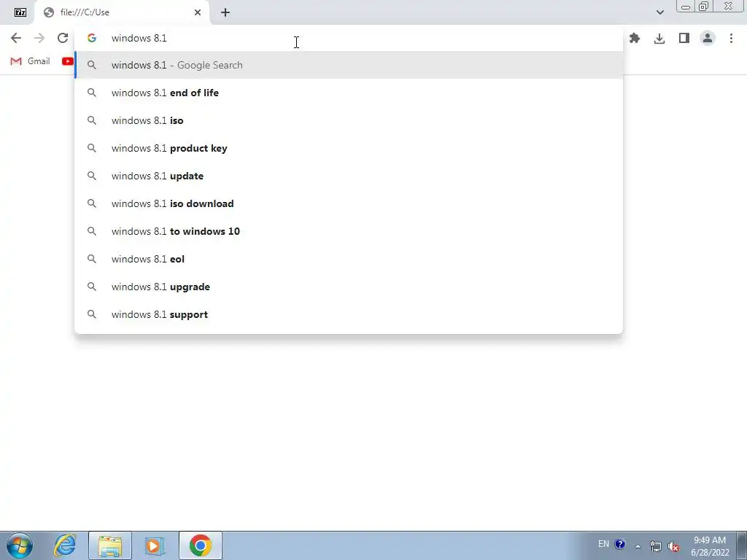Open the network tray icon
Screen dimensions: 747x560
(656, 546)
